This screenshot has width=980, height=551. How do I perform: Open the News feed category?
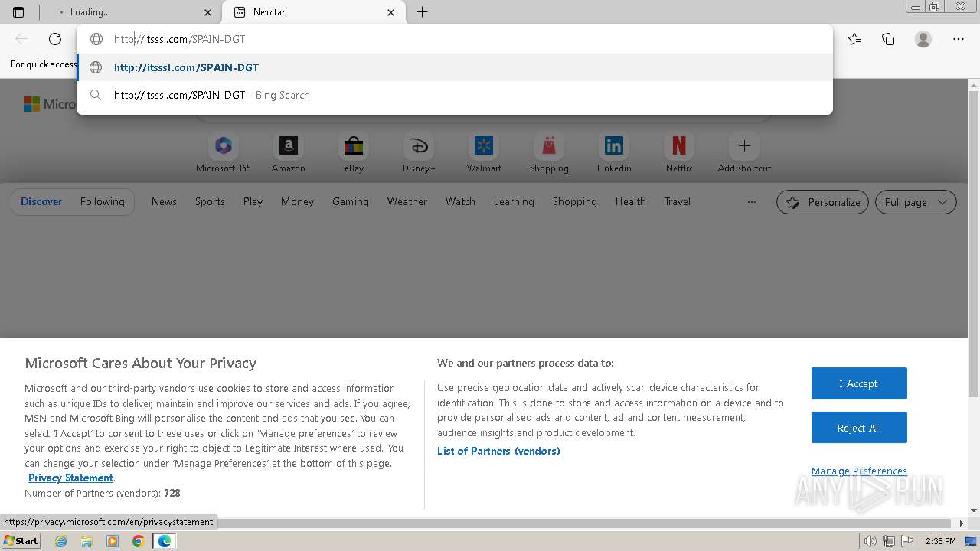(x=164, y=201)
